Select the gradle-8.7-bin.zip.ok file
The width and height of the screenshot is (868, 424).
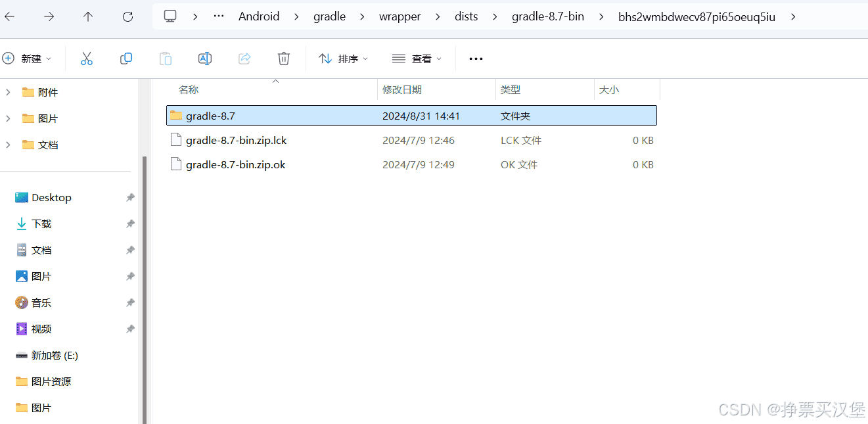tap(235, 164)
